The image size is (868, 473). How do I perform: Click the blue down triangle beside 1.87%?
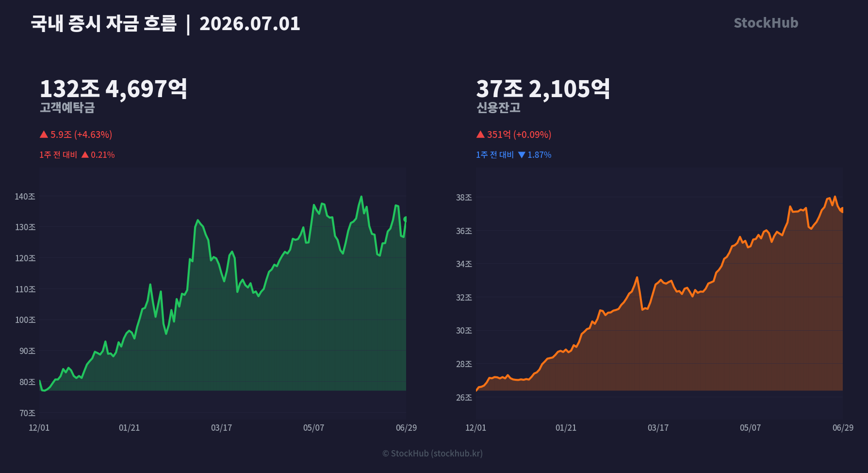(x=522, y=155)
